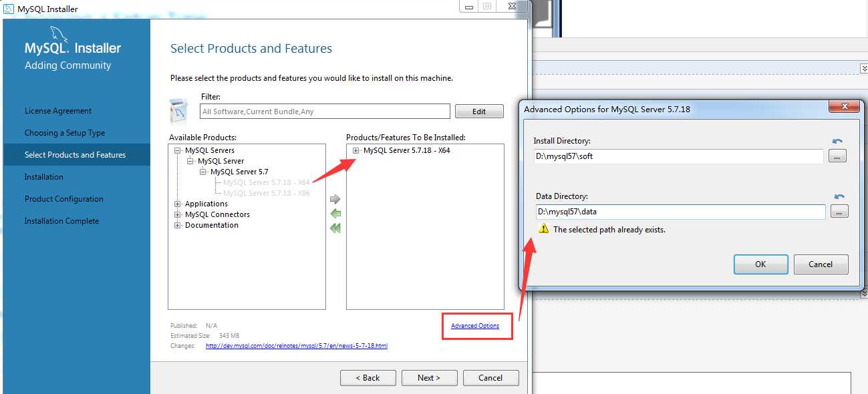868x394 pixels.
Task: Open the Installation step
Action: pyautogui.click(x=44, y=177)
